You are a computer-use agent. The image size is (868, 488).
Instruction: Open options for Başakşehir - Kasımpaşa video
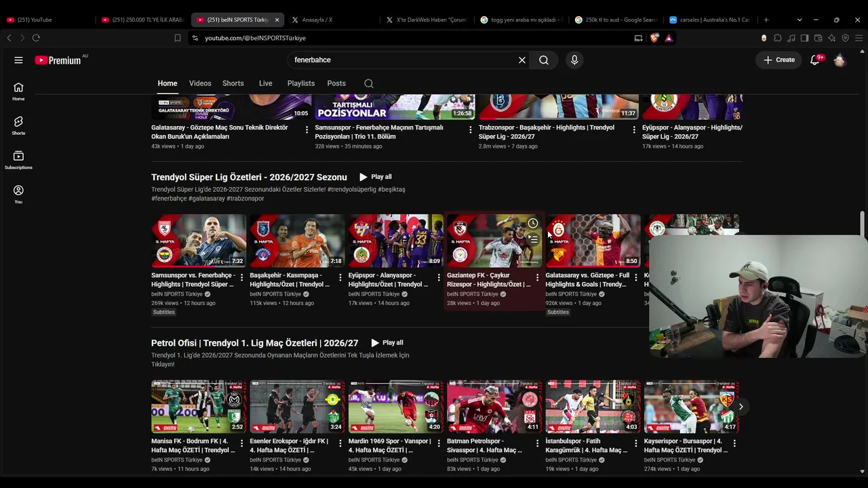pyautogui.click(x=340, y=277)
